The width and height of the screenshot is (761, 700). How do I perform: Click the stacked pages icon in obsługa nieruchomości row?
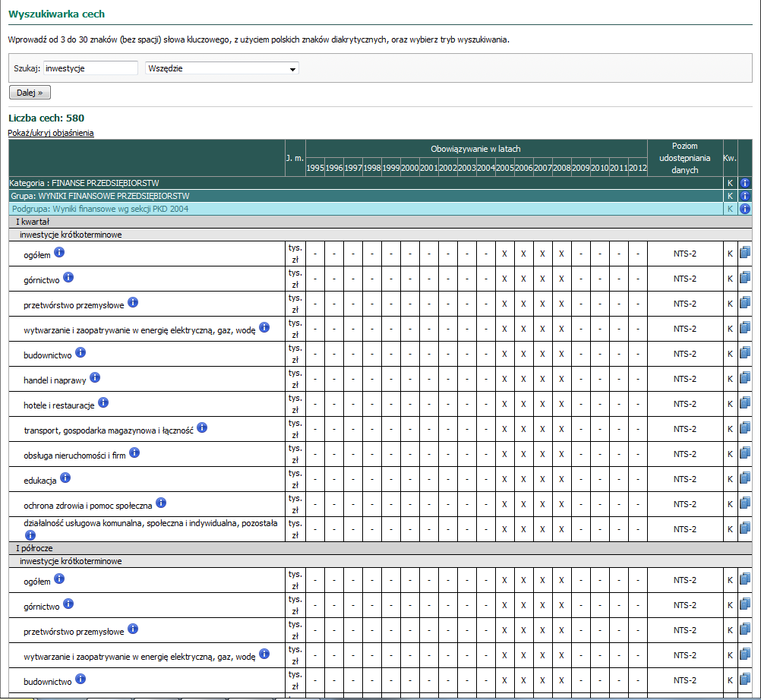coord(745,453)
